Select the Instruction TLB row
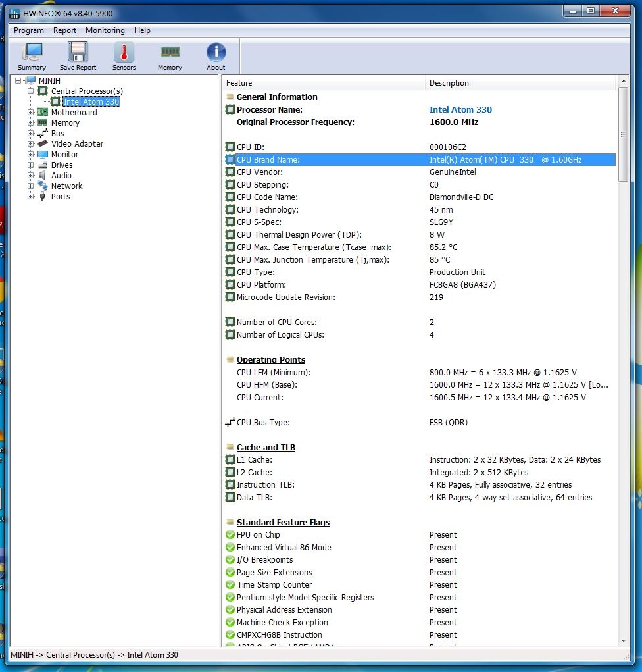The image size is (642, 672). pyautogui.click(x=420, y=484)
